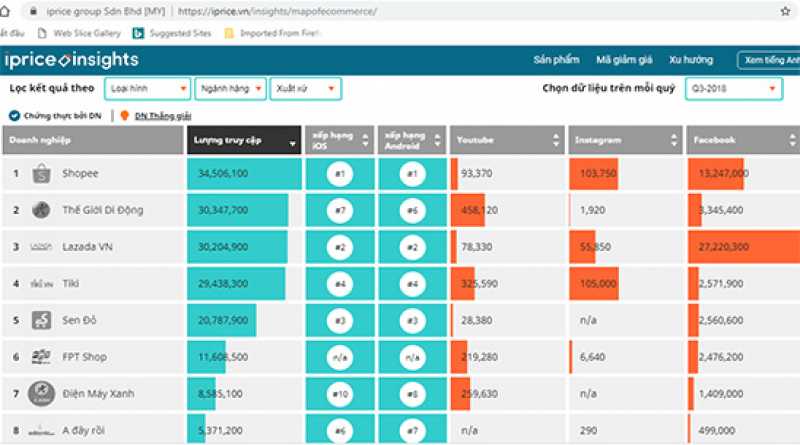The width and height of the screenshot is (800, 445).
Task: Click the FPT Shop logo
Action: [x=41, y=357]
